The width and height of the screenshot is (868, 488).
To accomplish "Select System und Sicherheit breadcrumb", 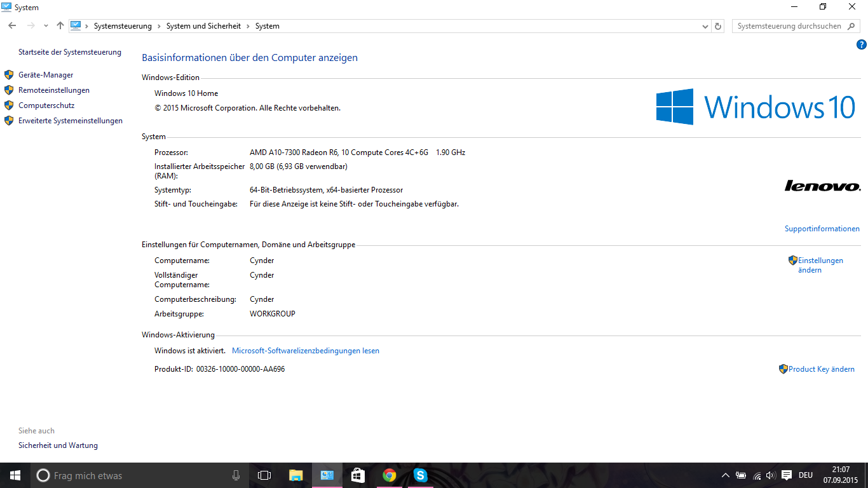I will (x=203, y=26).
